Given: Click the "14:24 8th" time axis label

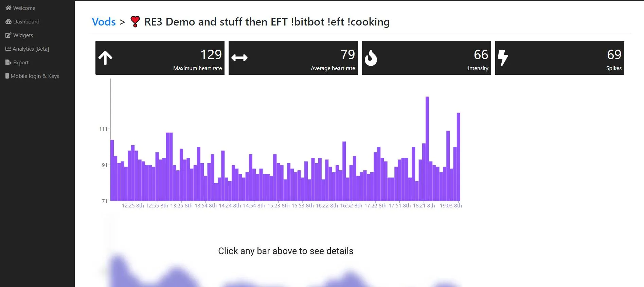Looking at the screenshot, I should click(x=230, y=206).
